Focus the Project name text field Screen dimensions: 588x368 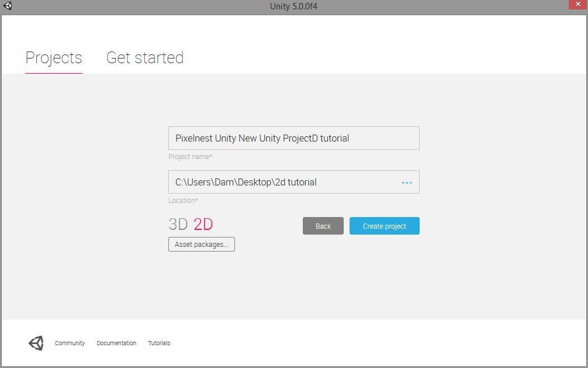pyautogui.click(x=293, y=138)
